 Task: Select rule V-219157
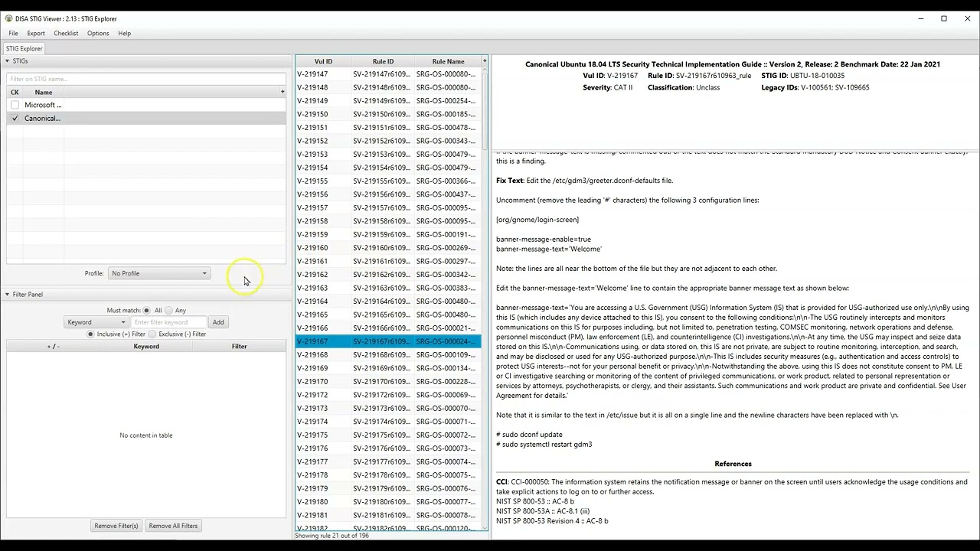coord(389,208)
